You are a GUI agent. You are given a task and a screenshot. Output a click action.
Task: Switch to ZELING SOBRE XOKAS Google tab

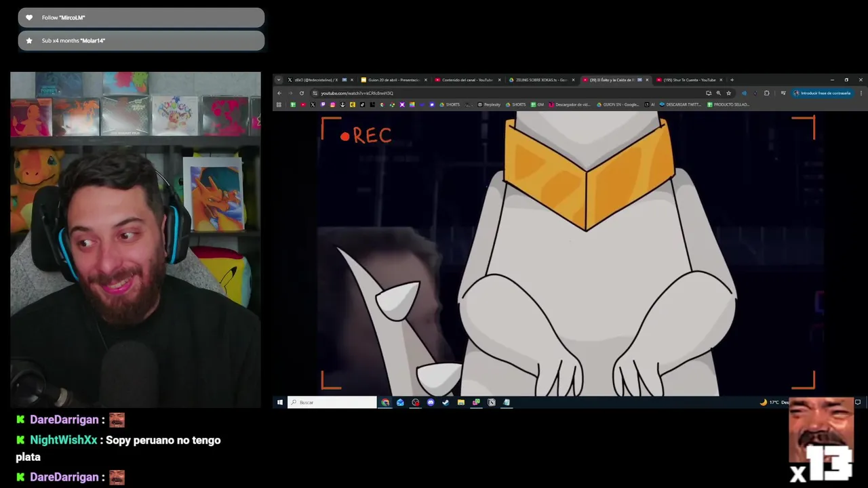(x=541, y=80)
